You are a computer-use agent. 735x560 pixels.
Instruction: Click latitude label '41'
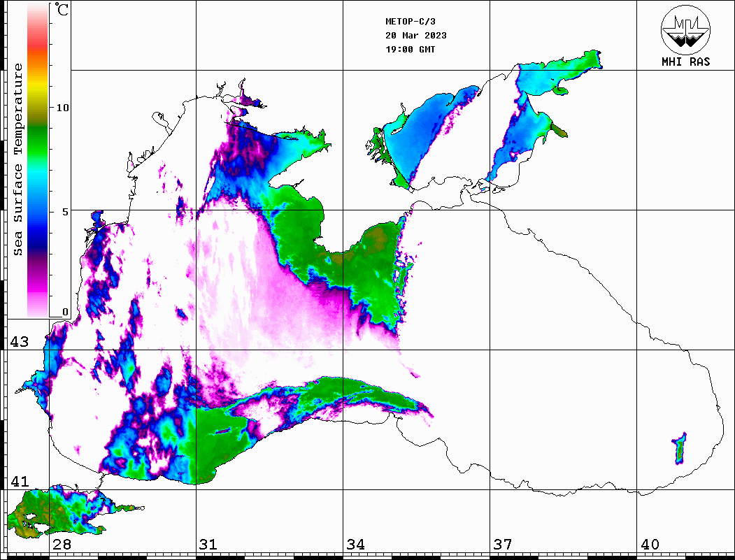click(x=20, y=482)
